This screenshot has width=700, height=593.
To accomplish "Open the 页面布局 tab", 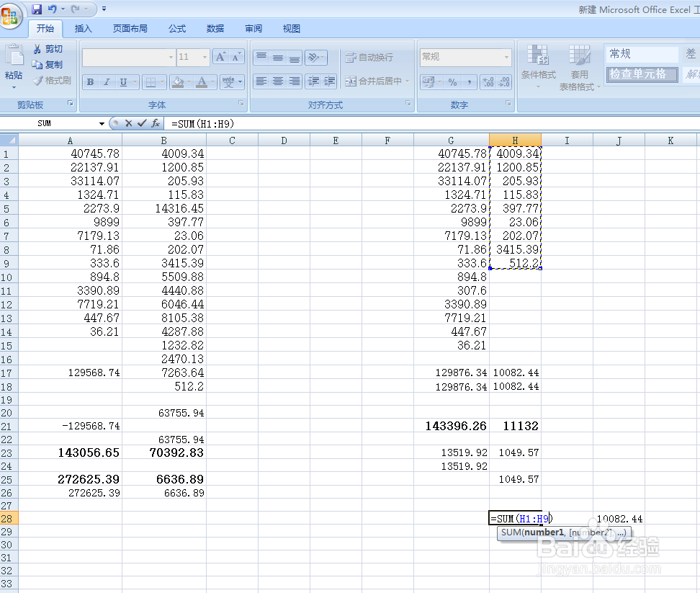I will point(130,29).
